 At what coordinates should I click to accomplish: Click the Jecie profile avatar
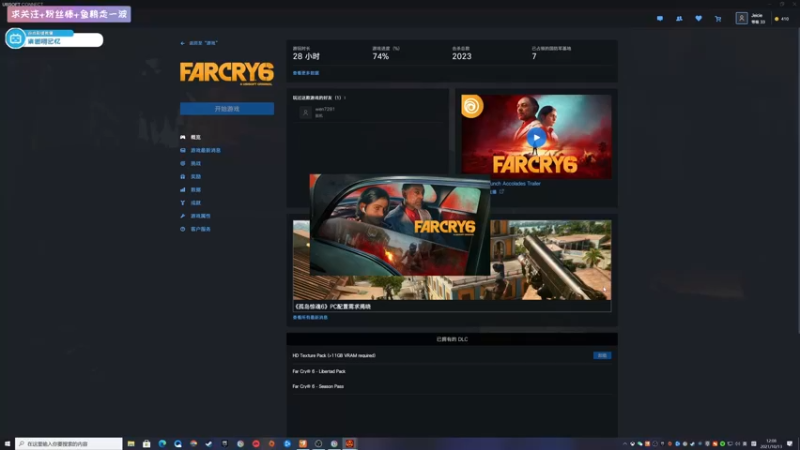[x=741, y=18]
